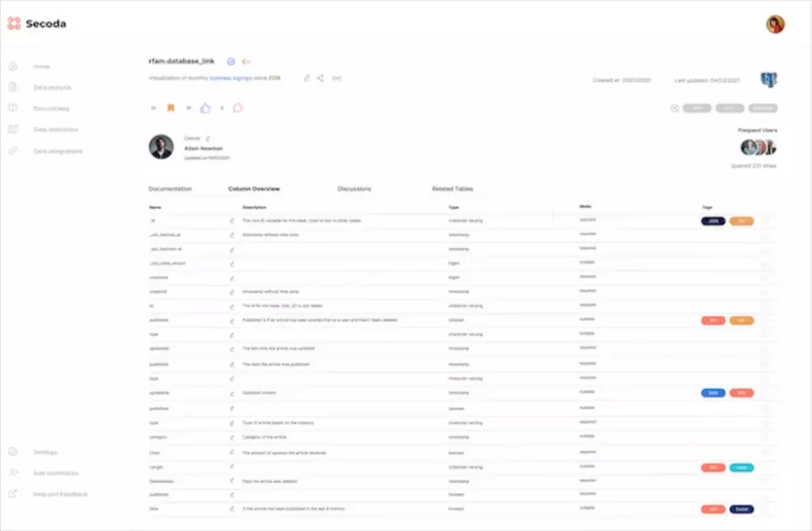This screenshot has width=812, height=531.
Task: Click the teal tag in the Length row
Action: [x=741, y=468]
